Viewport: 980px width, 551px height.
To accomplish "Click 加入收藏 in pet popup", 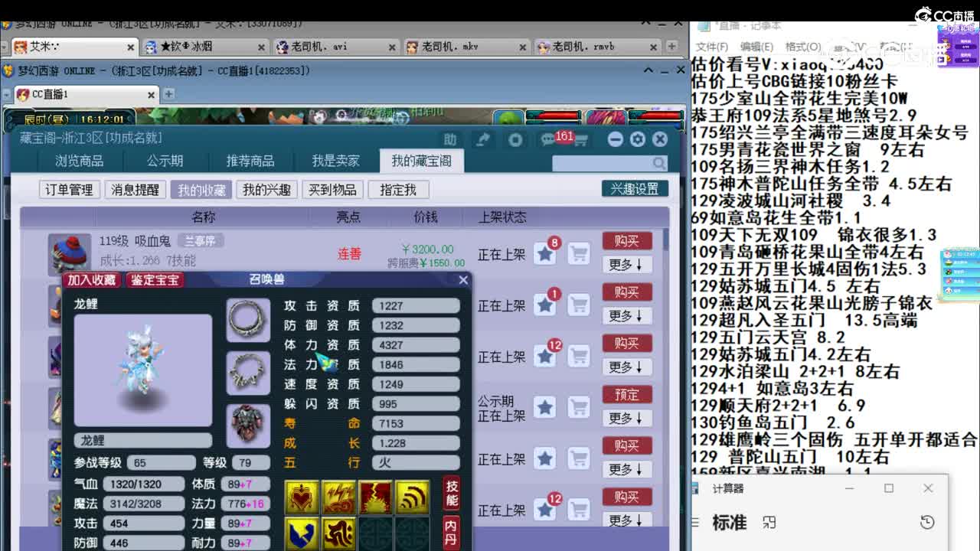I will click(x=92, y=280).
